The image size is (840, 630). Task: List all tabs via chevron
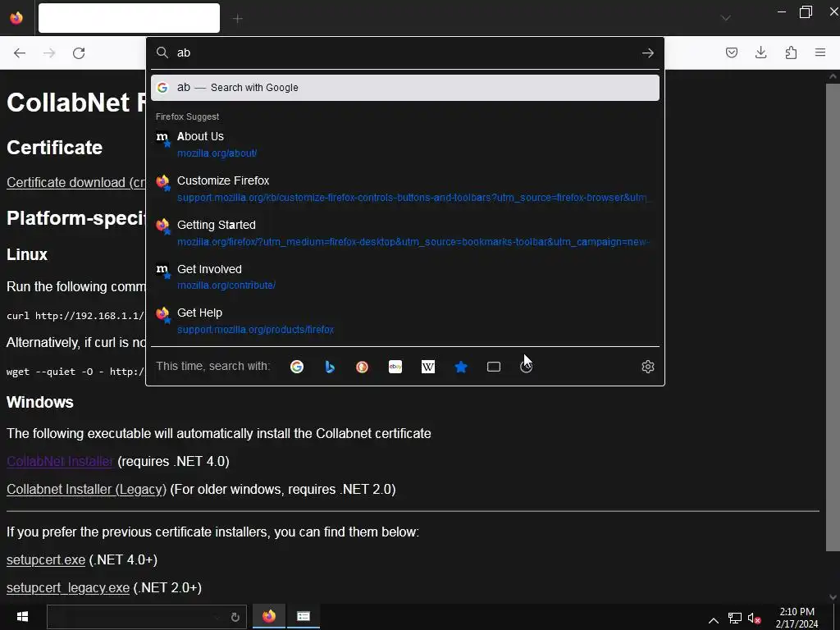tap(725, 18)
